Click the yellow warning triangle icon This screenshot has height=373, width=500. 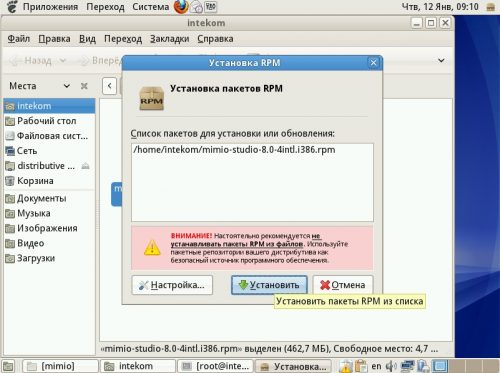pyautogui.click(x=152, y=248)
